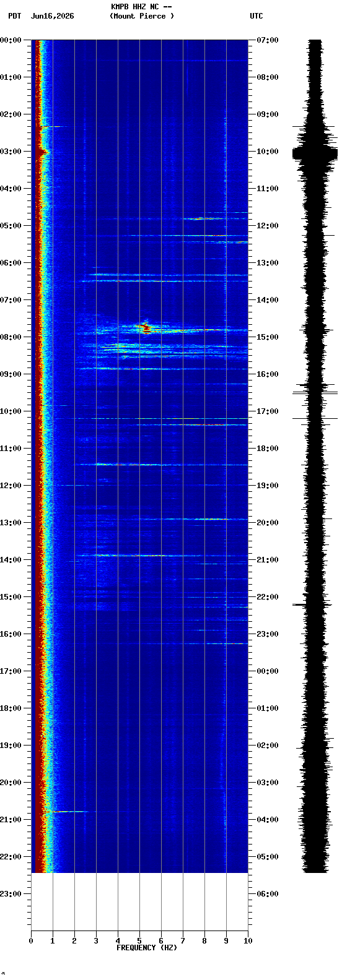Click the 'Jun16,2026' date label

point(52,16)
